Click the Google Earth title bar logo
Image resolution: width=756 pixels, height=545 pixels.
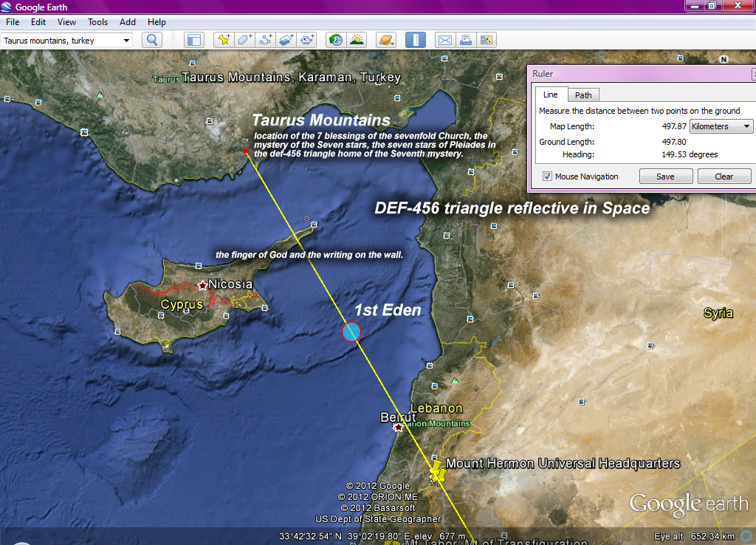[6, 7]
